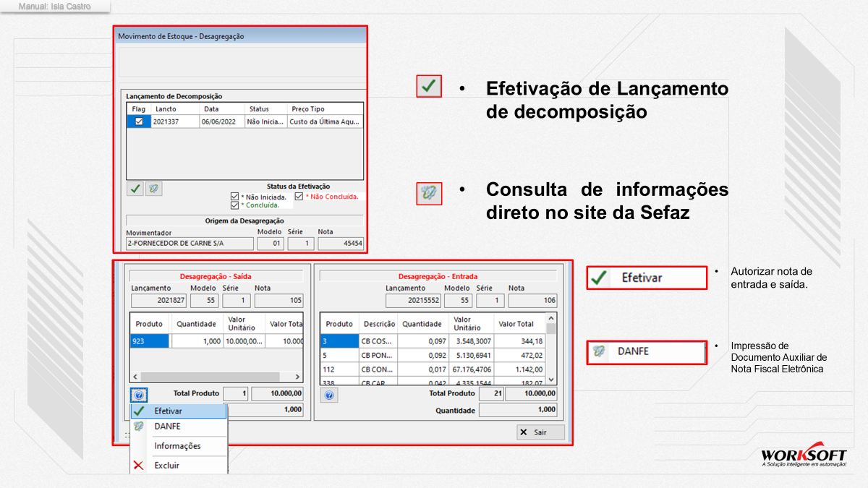Viewport: 868px width, 488px height.
Task: Toggle the Não Iniciada status checkbox
Action: point(234,197)
